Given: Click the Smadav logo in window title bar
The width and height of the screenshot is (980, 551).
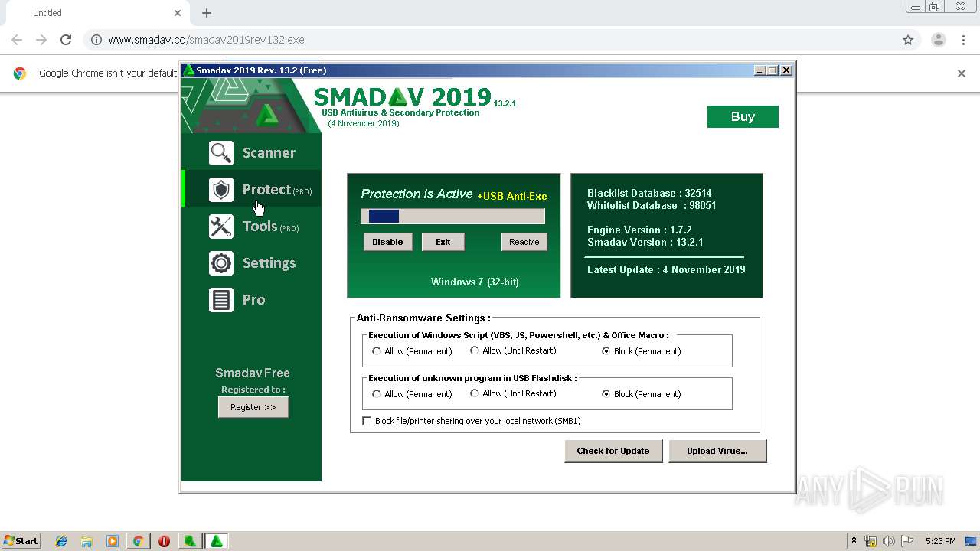Looking at the screenshot, I should (189, 70).
